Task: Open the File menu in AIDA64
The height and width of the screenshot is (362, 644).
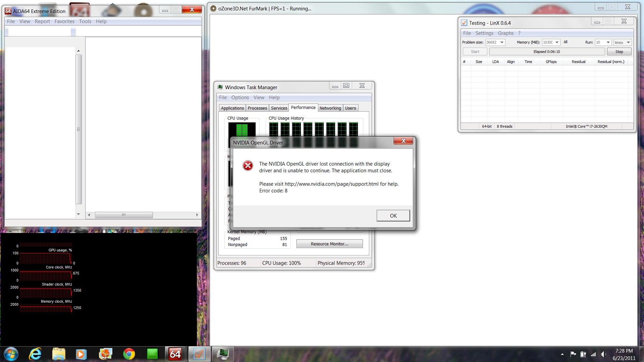Action: coord(11,21)
